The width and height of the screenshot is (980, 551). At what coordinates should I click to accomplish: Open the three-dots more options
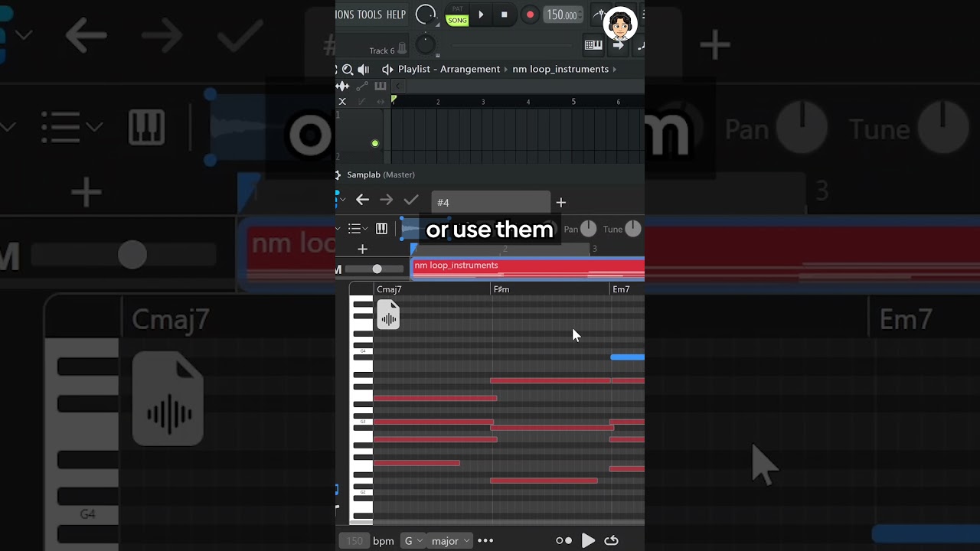click(x=485, y=540)
